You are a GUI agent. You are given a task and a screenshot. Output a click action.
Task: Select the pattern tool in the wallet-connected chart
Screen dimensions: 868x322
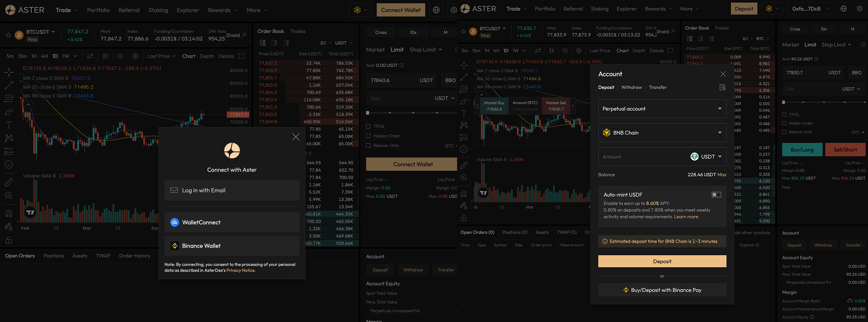click(x=464, y=125)
